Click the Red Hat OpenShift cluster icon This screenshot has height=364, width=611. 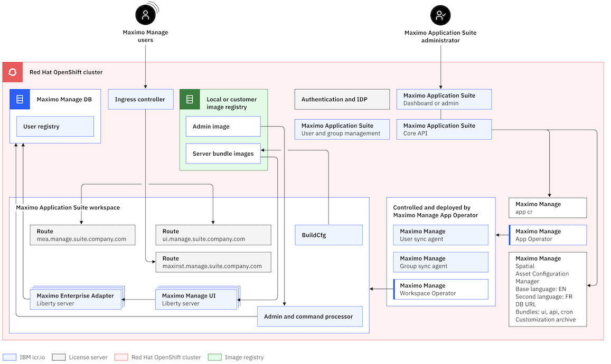13,72
